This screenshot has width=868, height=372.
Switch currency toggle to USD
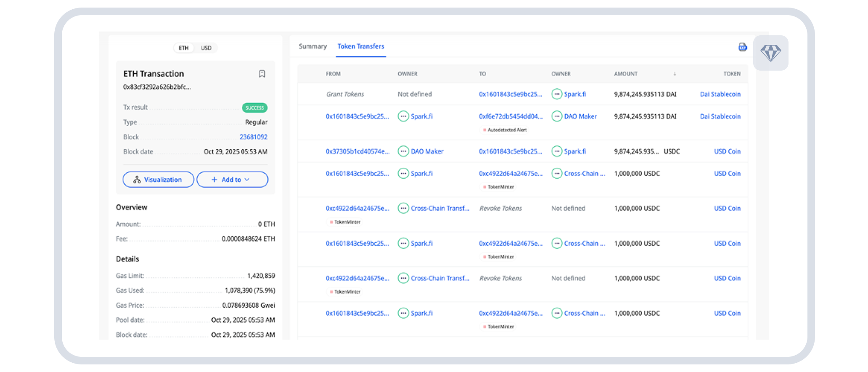tap(206, 48)
